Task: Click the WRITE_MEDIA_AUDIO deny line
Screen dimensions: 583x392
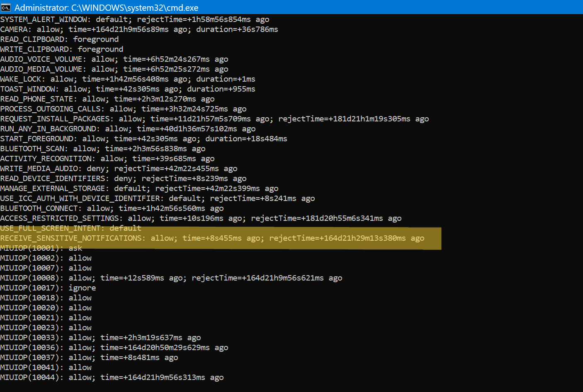Action: (x=119, y=169)
